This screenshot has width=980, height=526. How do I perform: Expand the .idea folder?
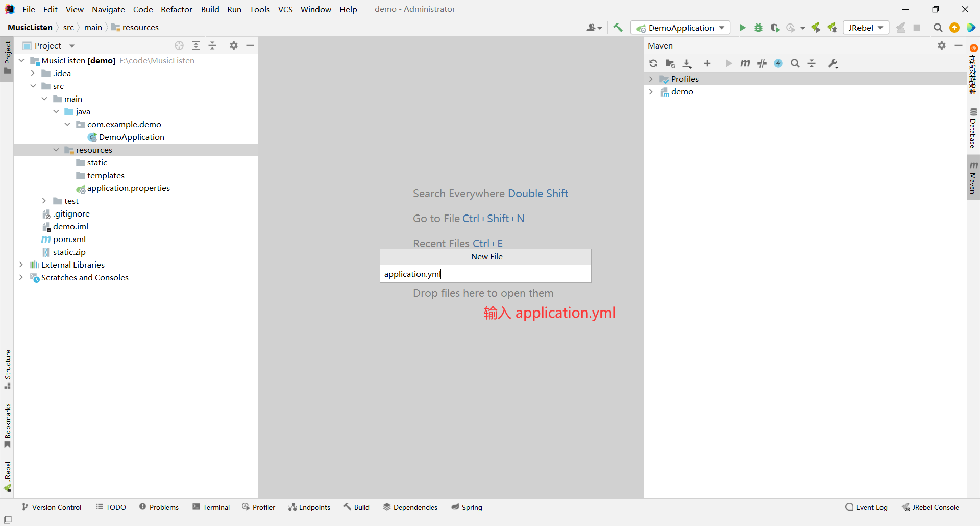click(x=33, y=73)
